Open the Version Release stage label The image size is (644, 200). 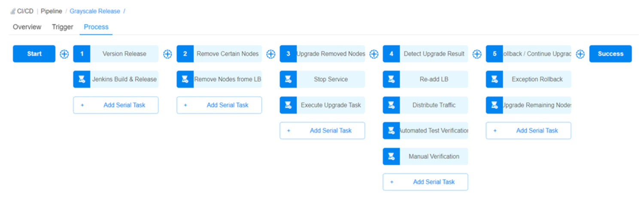tap(125, 54)
